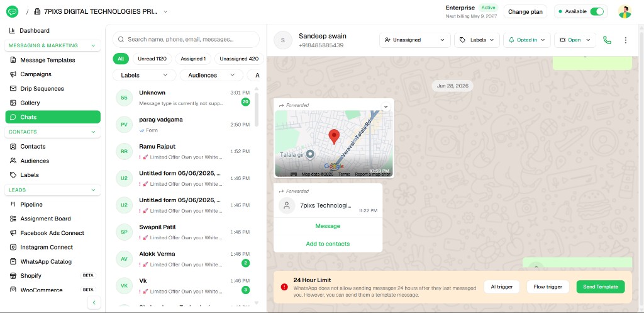Click the Facebook Ads Connect icon
Image resolution: width=644 pixels, height=313 pixels.
(13, 233)
